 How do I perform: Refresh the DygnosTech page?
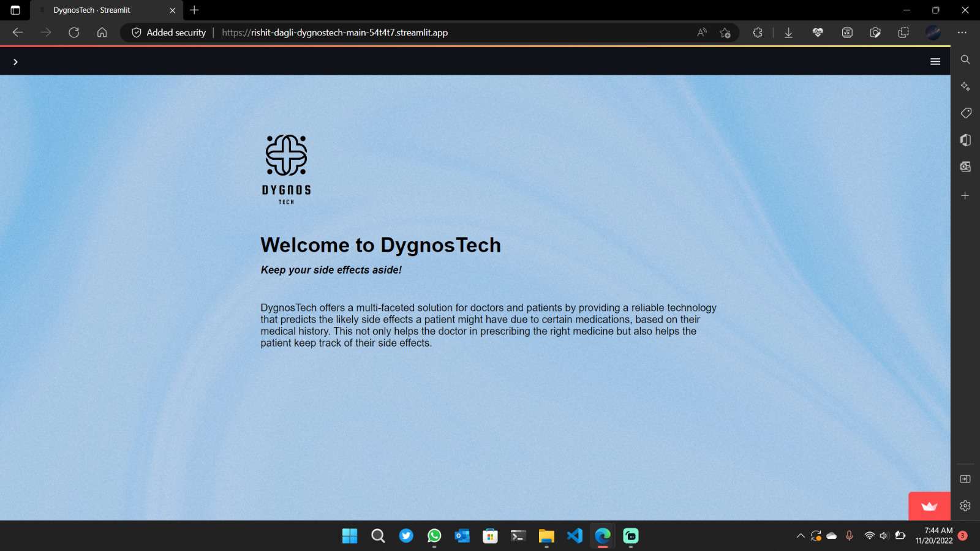pos(74,32)
